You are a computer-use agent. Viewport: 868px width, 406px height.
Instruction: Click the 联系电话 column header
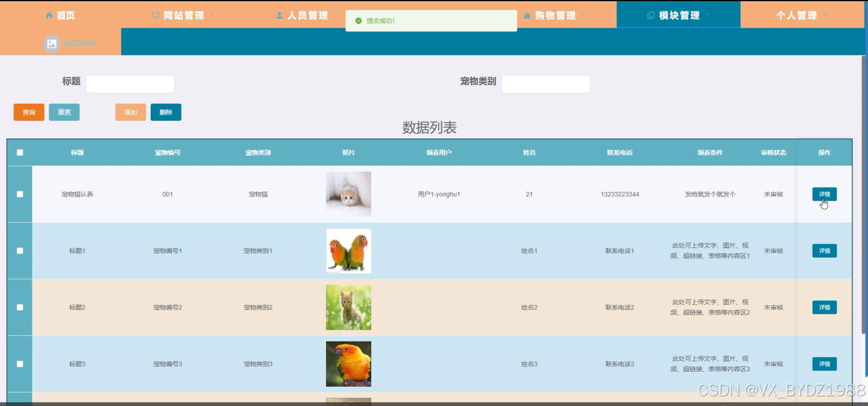pos(620,153)
